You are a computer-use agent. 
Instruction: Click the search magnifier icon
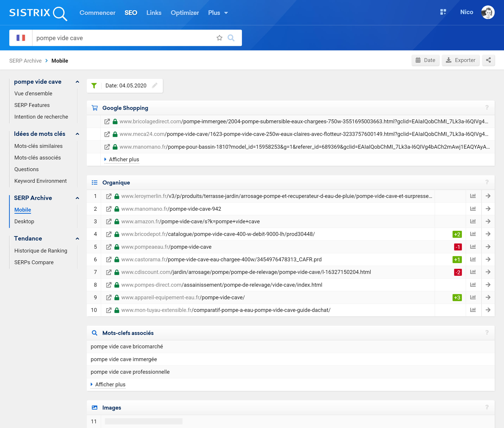(x=231, y=38)
